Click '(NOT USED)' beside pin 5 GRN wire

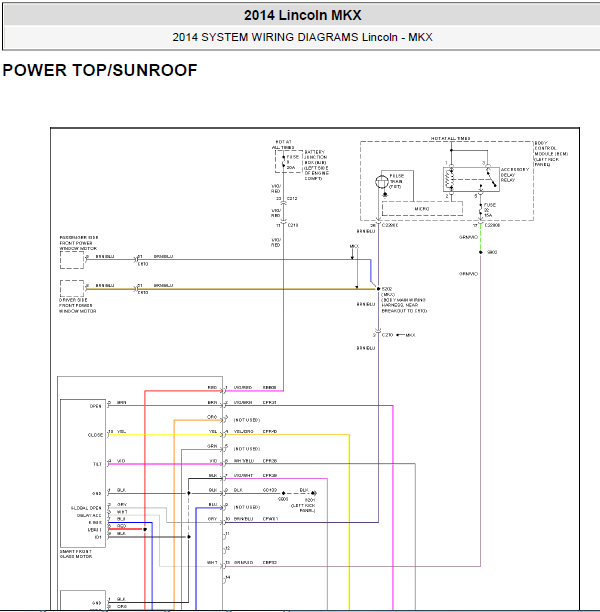247,449
